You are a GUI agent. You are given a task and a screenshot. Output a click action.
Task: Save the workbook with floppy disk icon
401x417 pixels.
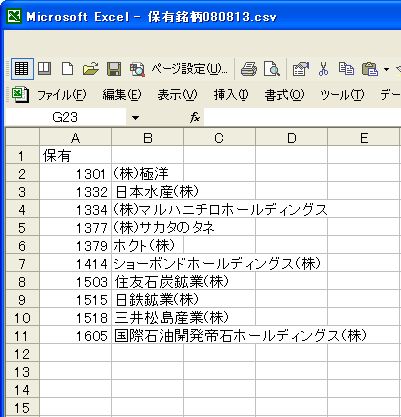coord(114,69)
